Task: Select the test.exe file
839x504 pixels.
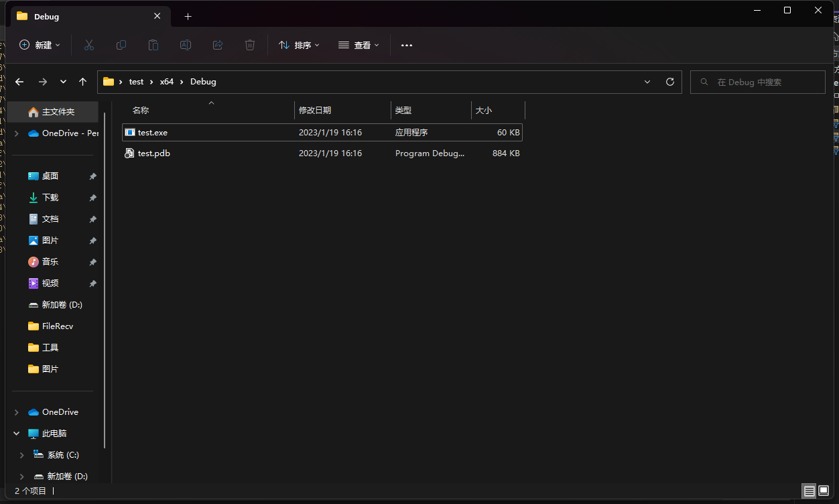Action: coord(322,133)
